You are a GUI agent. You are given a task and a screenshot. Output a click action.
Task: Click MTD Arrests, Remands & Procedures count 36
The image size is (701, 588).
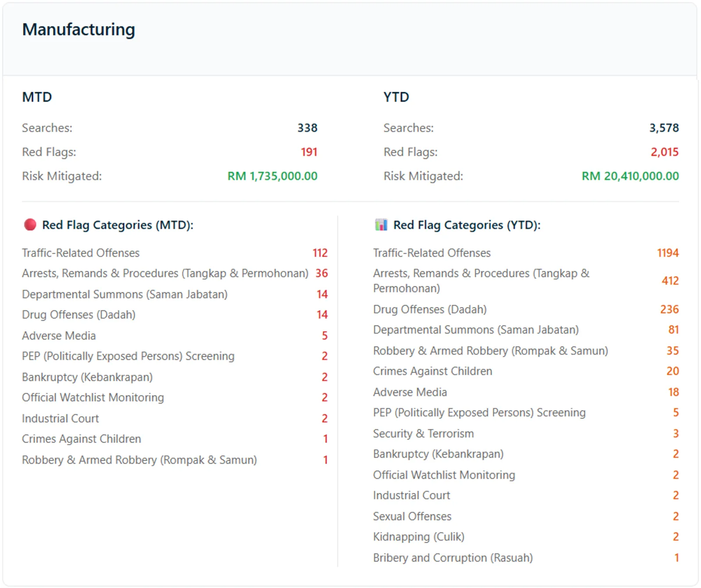pos(322,273)
